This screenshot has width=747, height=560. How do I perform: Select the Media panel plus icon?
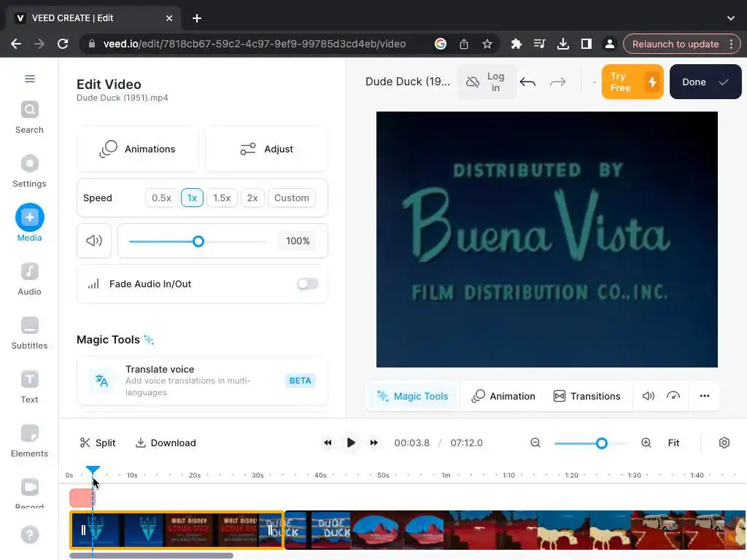29,217
